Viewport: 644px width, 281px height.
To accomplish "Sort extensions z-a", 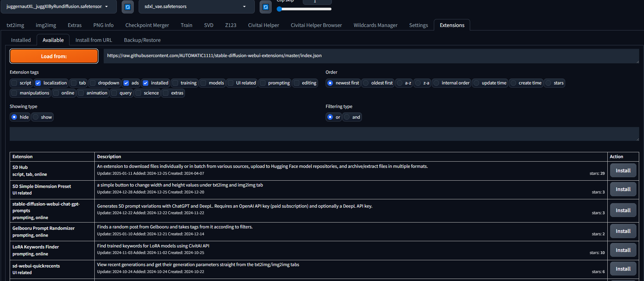I will 418,83.
